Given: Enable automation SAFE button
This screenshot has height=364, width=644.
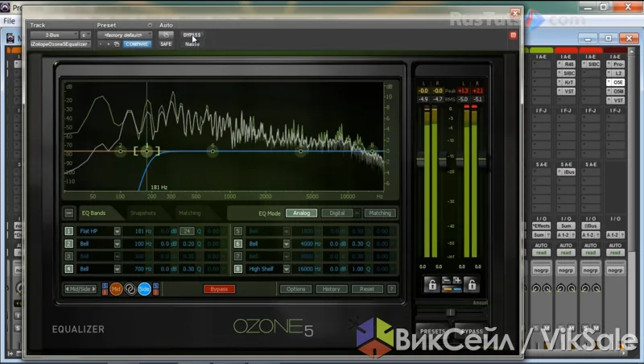Looking at the screenshot, I should point(166,44).
